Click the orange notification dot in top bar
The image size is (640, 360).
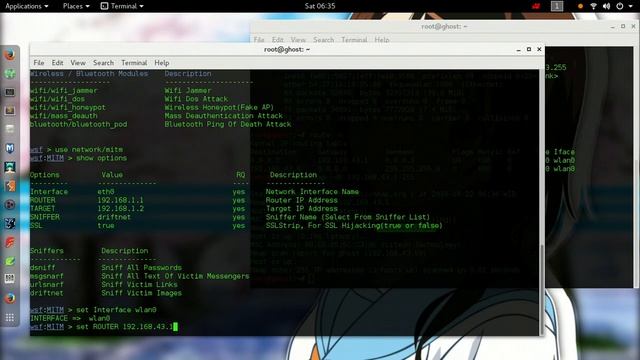point(580,6)
